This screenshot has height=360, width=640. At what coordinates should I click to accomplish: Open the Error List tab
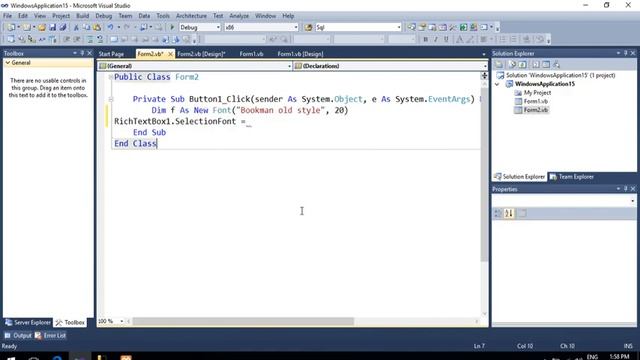(x=50, y=336)
